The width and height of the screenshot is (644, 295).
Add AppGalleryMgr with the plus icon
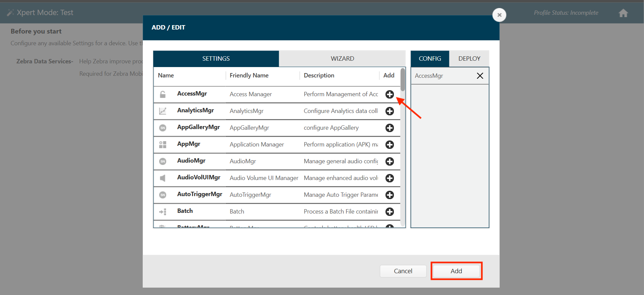point(389,128)
